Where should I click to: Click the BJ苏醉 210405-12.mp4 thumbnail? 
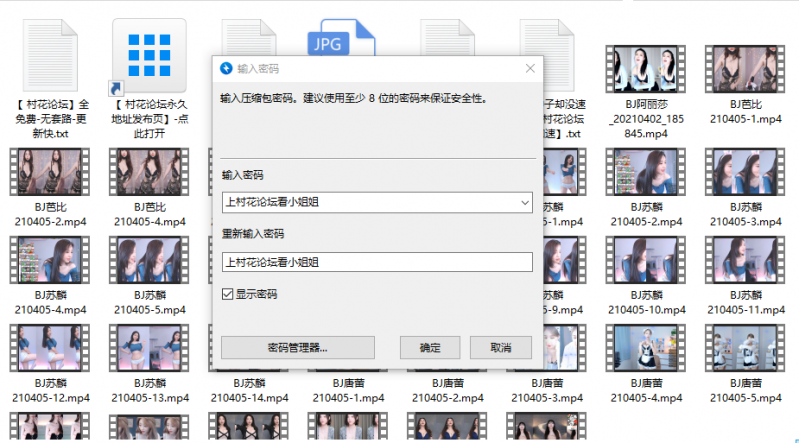pyautogui.click(x=51, y=349)
